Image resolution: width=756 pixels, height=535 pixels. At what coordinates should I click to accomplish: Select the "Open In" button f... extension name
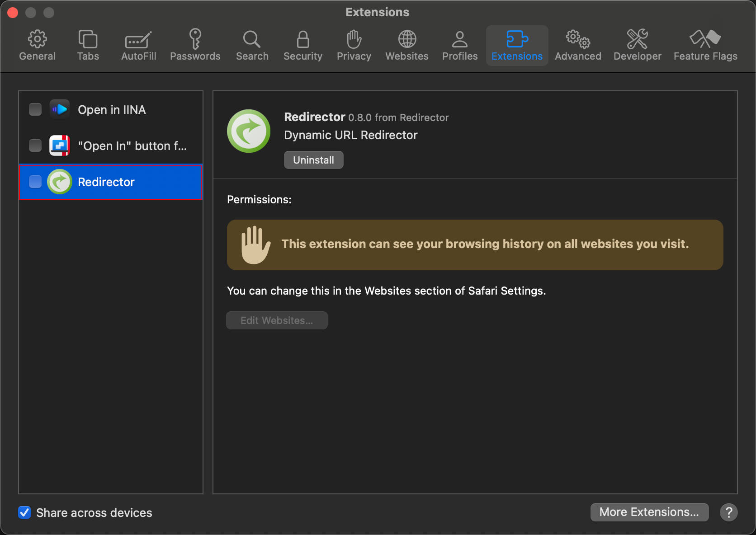pos(132,146)
